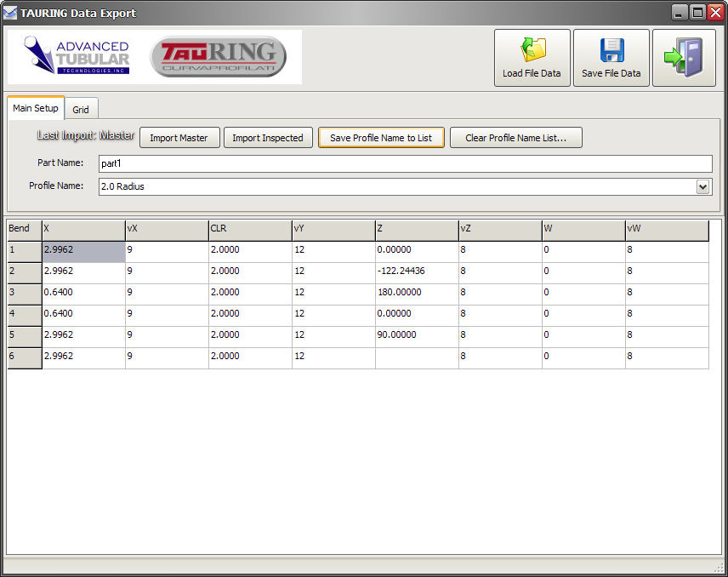Click the CLR column header
The width and height of the screenshot is (728, 577).
250,229
